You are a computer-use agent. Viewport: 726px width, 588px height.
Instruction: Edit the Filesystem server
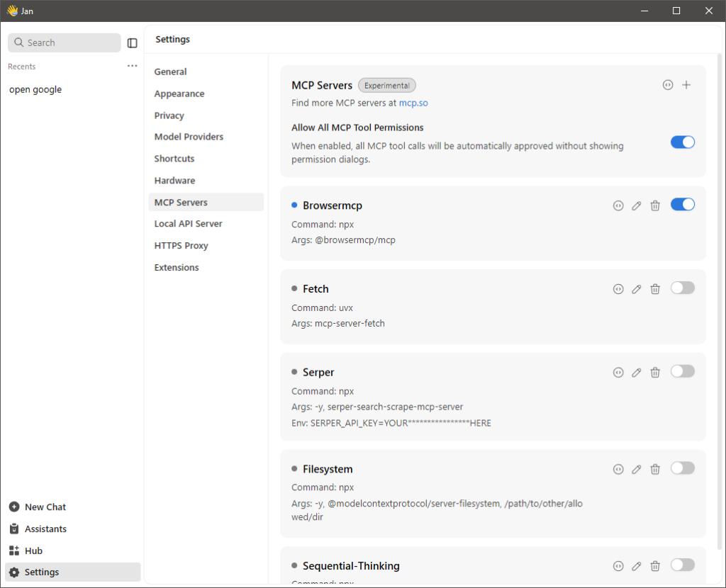pyautogui.click(x=637, y=469)
